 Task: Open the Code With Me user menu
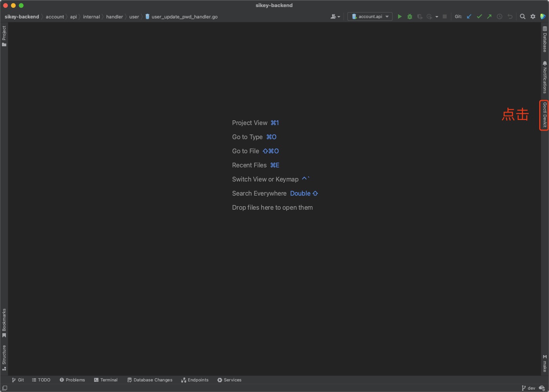point(335,16)
